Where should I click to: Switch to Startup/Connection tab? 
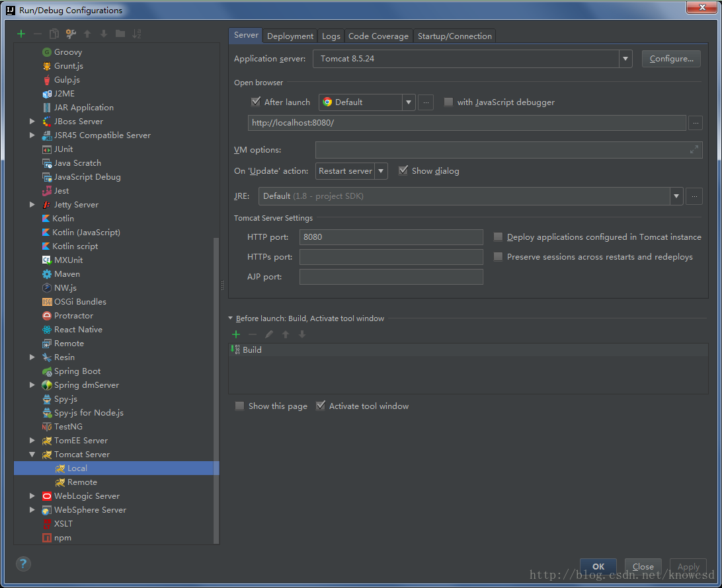click(x=454, y=36)
